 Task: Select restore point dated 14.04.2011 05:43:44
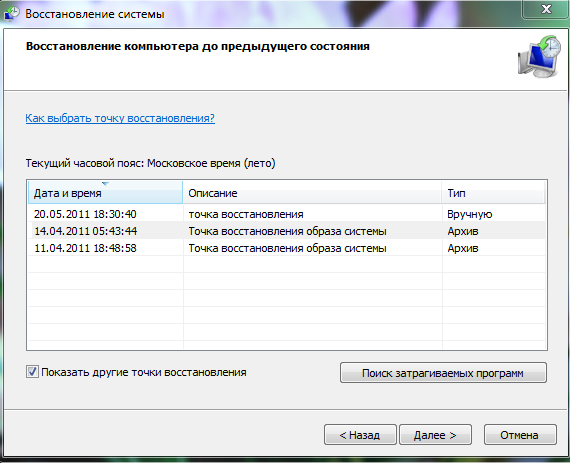(x=287, y=231)
